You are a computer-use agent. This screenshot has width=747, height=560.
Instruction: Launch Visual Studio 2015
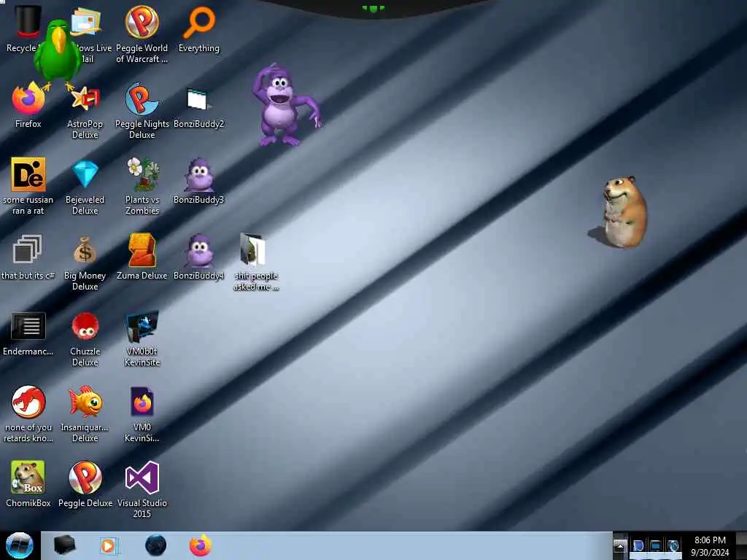[x=142, y=477]
